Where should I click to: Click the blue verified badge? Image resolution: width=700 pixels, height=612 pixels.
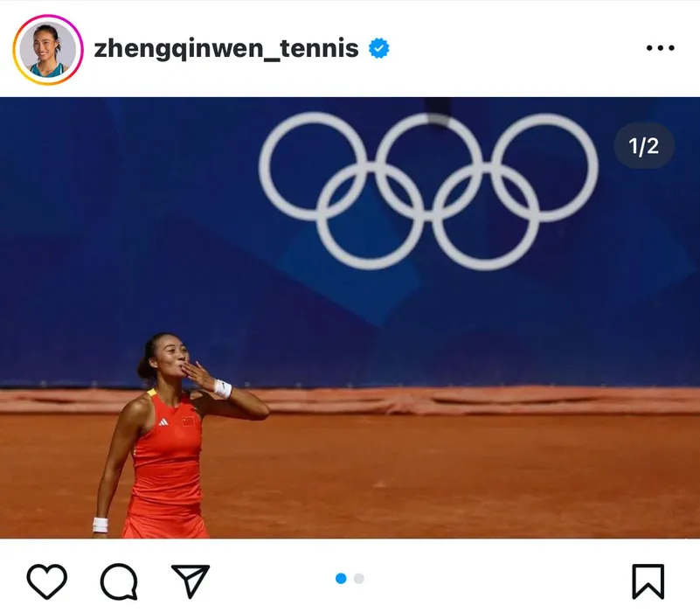click(x=379, y=48)
